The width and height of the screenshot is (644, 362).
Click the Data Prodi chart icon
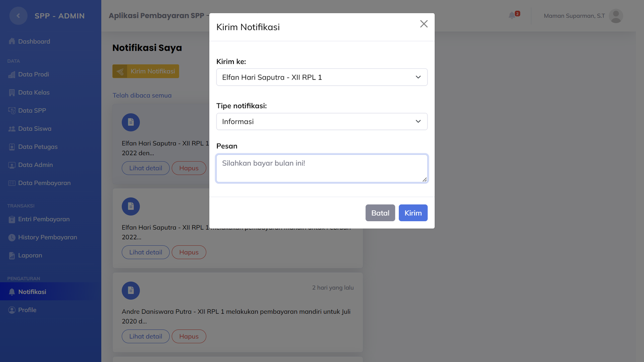pyautogui.click(x=12, y=74)
